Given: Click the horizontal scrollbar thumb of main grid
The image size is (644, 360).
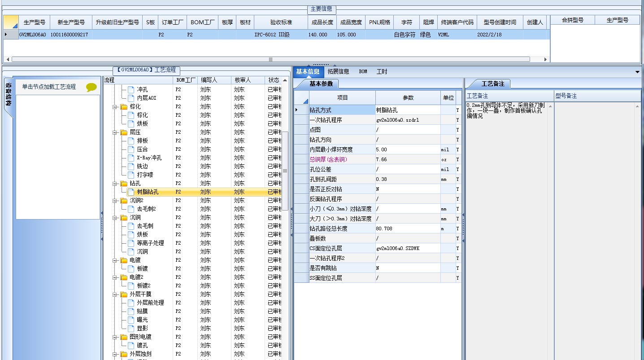Looking at the screenshot, I should [x=270, y=59].
